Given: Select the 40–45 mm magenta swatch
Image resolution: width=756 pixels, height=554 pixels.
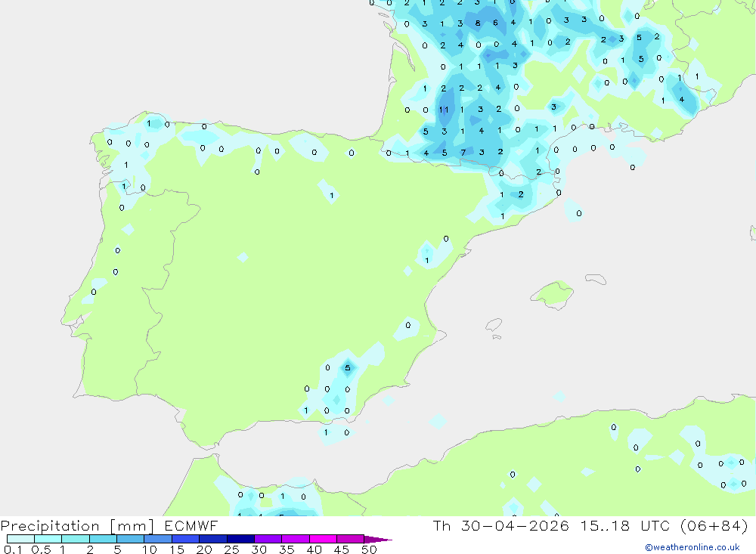Looking at the screenshot, I should [x=323, y=539].
